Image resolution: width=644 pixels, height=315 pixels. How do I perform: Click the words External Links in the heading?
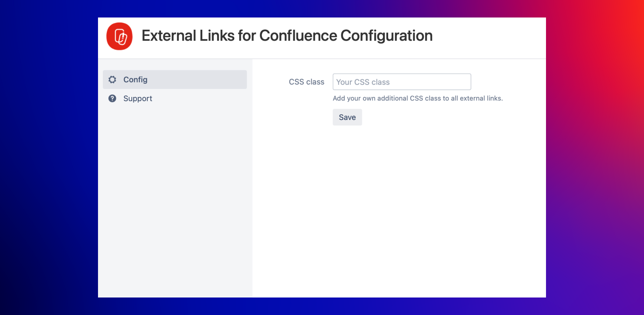(x=188, y=36)
